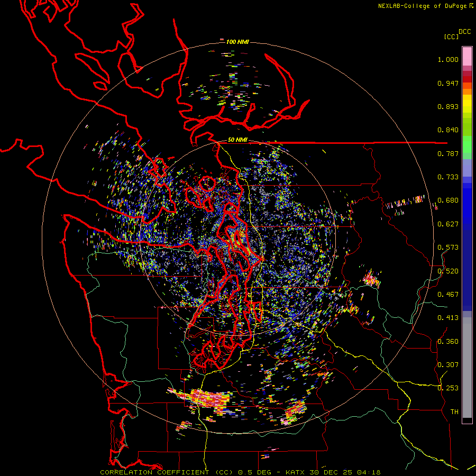Click the KATX station identifier in footer
The width and height of the screenshot is (476, 476).
click(x=296, y=472)
